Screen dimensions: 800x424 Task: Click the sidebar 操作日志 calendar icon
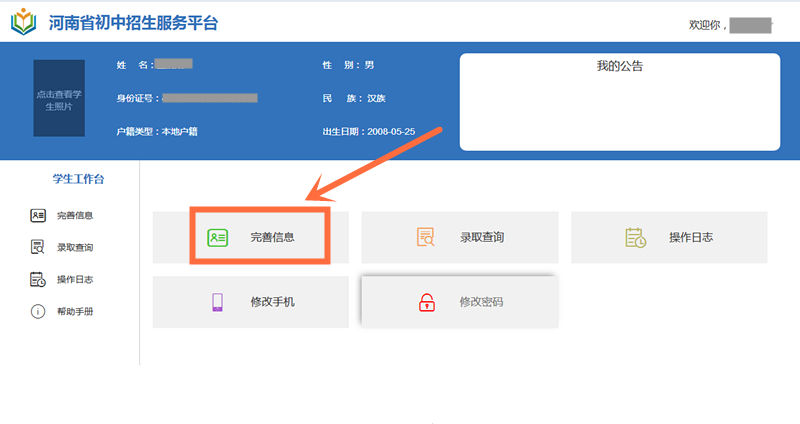(x=38, y=279)
